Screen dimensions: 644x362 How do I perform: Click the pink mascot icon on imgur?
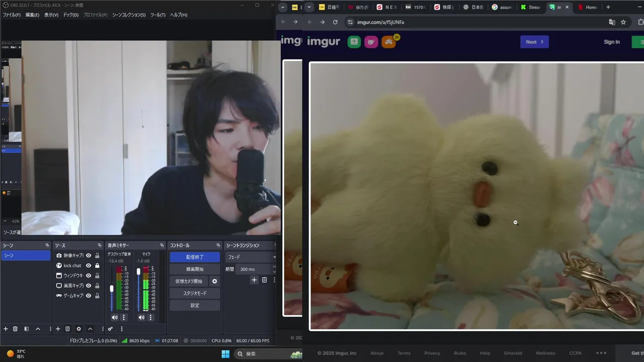[371, 42]
